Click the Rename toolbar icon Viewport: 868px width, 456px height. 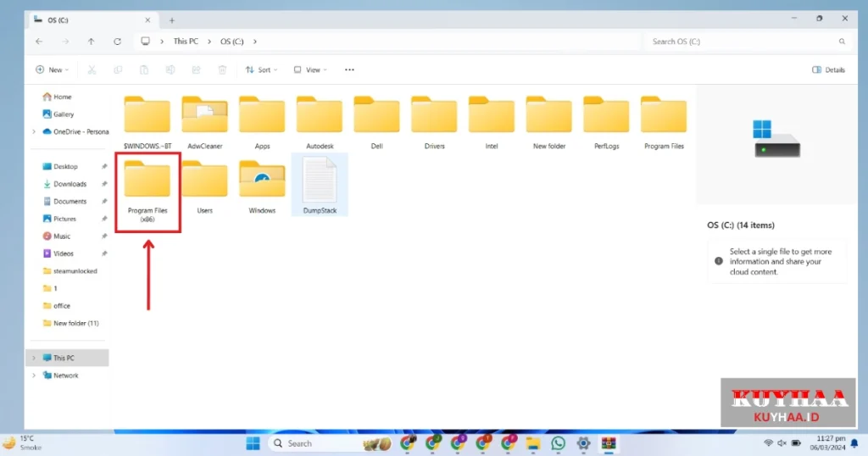point(170,70)
